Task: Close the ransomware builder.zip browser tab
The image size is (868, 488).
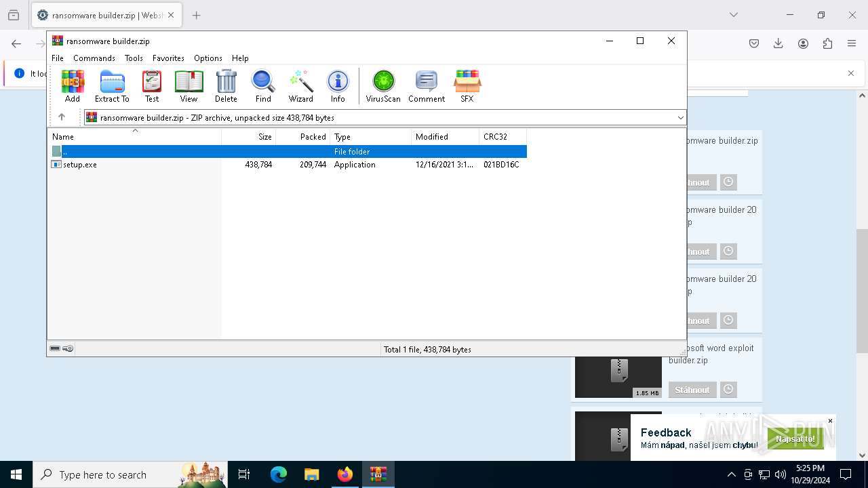Action: [x=171, y=15]
